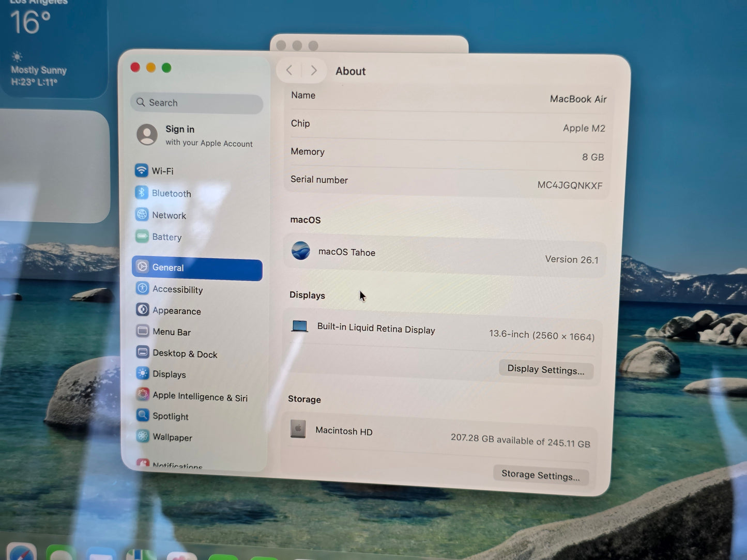Image resolution: width=747 pixels, height=560 pixels.
Task: Click the Search field in System Settings
Action: 196,103
